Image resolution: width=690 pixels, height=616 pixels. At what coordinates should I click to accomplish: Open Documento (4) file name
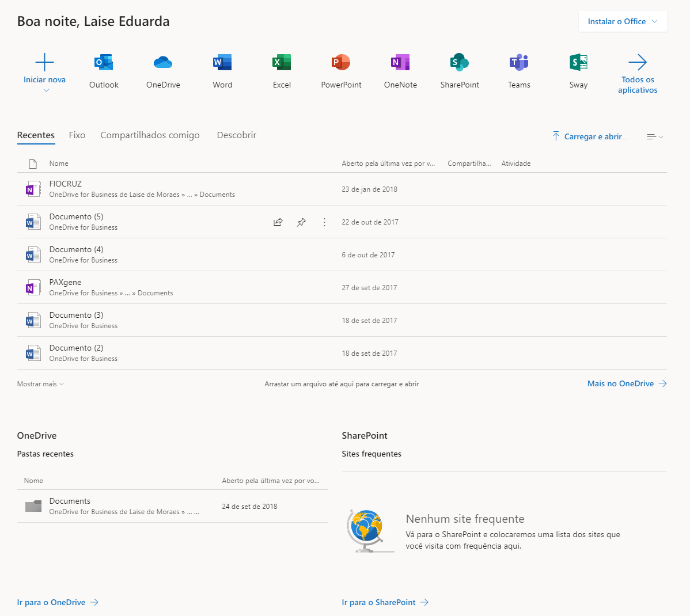click(76, 249)
